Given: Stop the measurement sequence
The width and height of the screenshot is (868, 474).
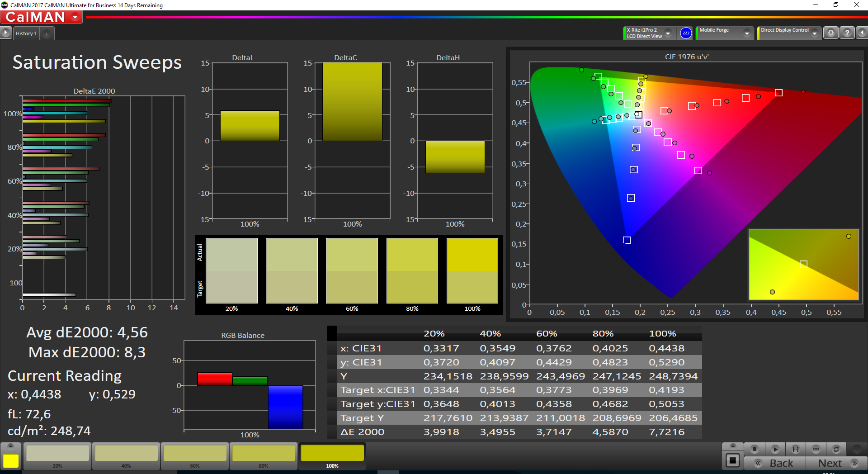Looking at the screenshot, I should [754, 449].
